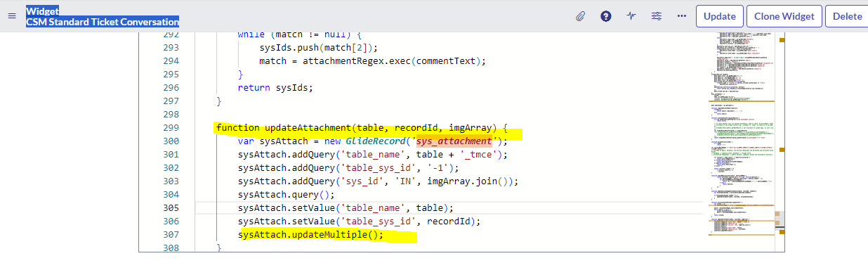This screenshot has height=263, width=868.
Task: Click the imgArray.join() addQuery line
Action: [378, 181]
